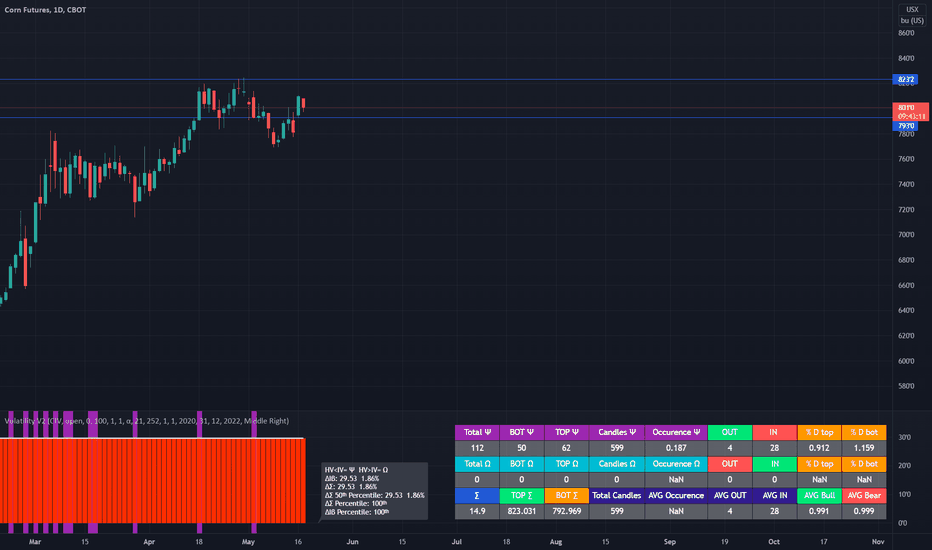Image resolution: width=932 pixels, height=550 pixels.
Task: Click the AVG Occurence header cell
Action: pos(676,495)
